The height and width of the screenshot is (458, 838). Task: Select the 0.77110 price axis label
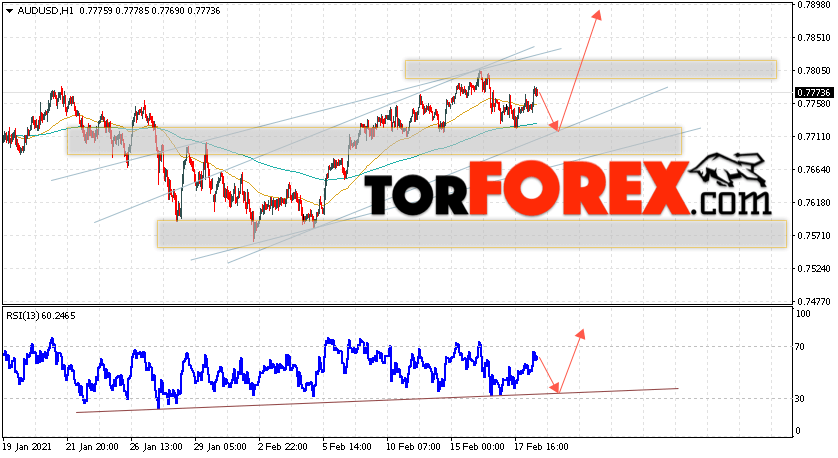pos(814,137)
